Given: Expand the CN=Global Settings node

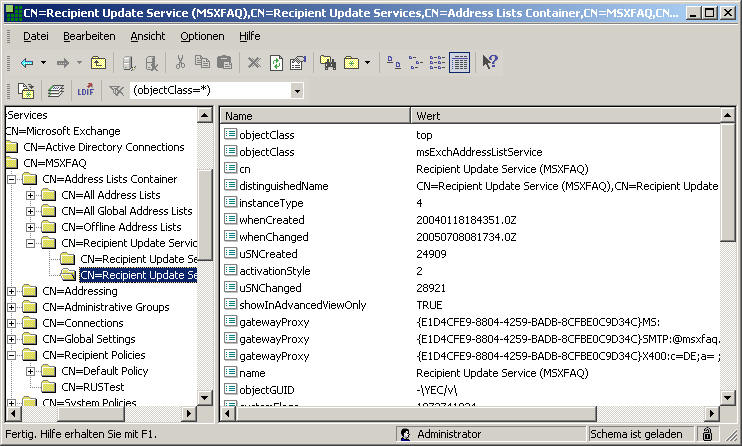Looking at the screenshot, I should pos(11,339).
